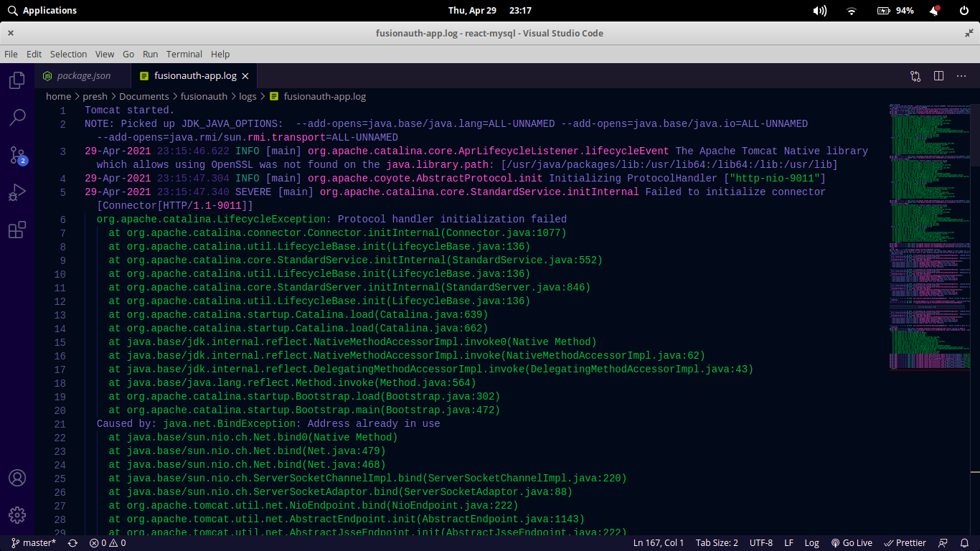Image resolution: width=980 pixels, height=551 pixels.
Task: Click the master* git branch indicator
Action: [x=34, y=543]
